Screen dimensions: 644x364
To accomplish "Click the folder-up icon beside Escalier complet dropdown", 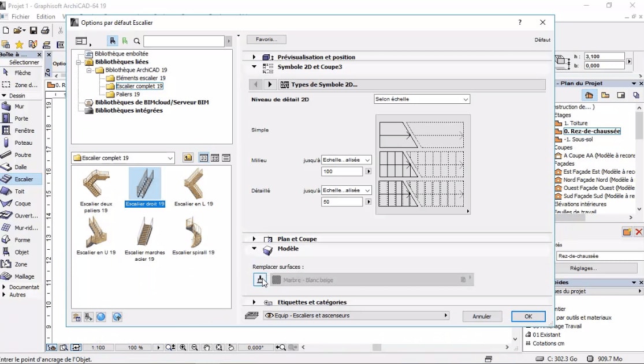I will [188, 157].
